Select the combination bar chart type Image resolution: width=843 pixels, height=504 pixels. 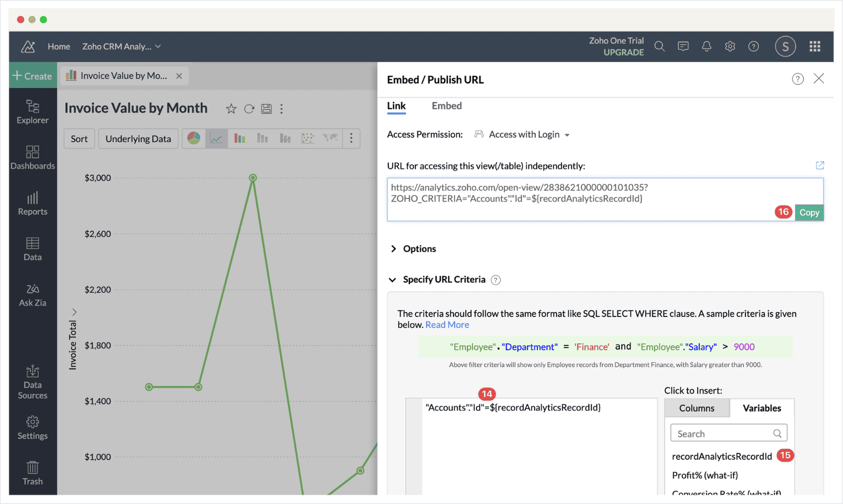coord(285,139)
